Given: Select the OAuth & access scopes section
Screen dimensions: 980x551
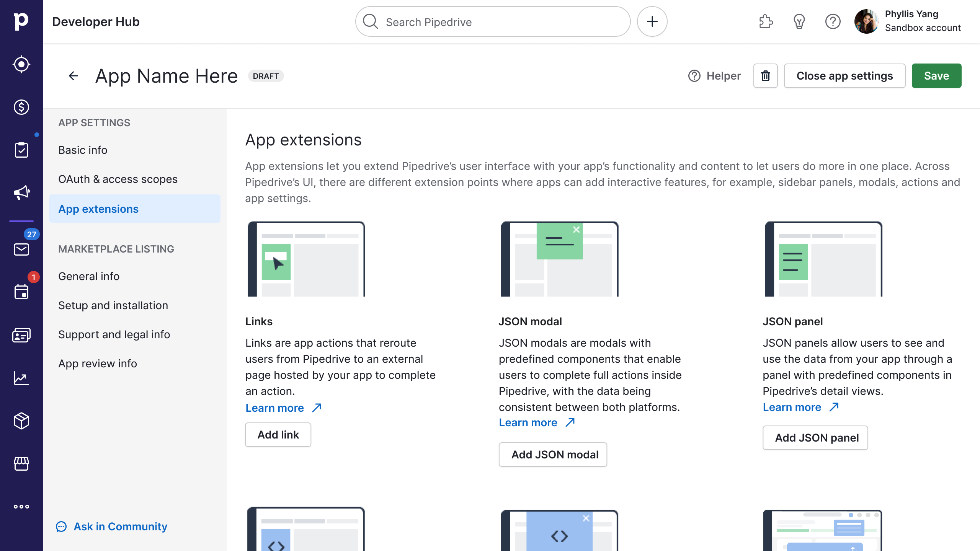Looking at the screenshot, I should (x=118, y=179).
